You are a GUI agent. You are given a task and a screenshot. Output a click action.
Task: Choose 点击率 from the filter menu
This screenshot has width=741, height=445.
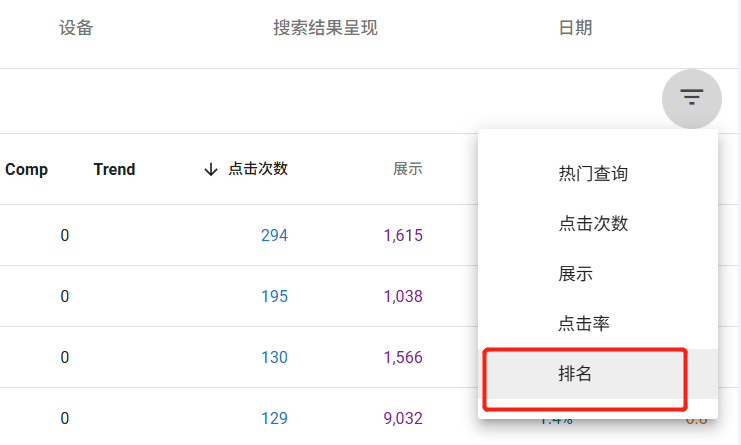(x=583, y=324)
